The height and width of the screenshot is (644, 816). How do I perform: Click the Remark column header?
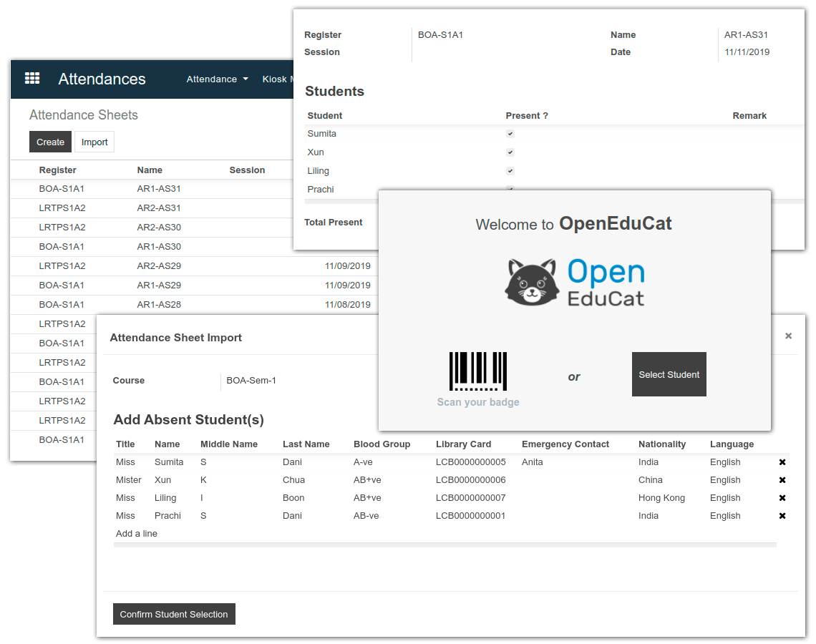749,115
